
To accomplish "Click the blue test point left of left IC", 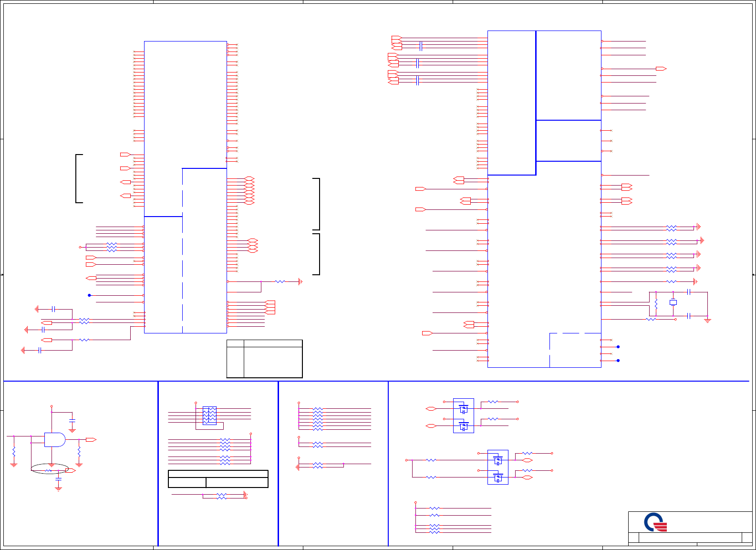I will 89,295.
